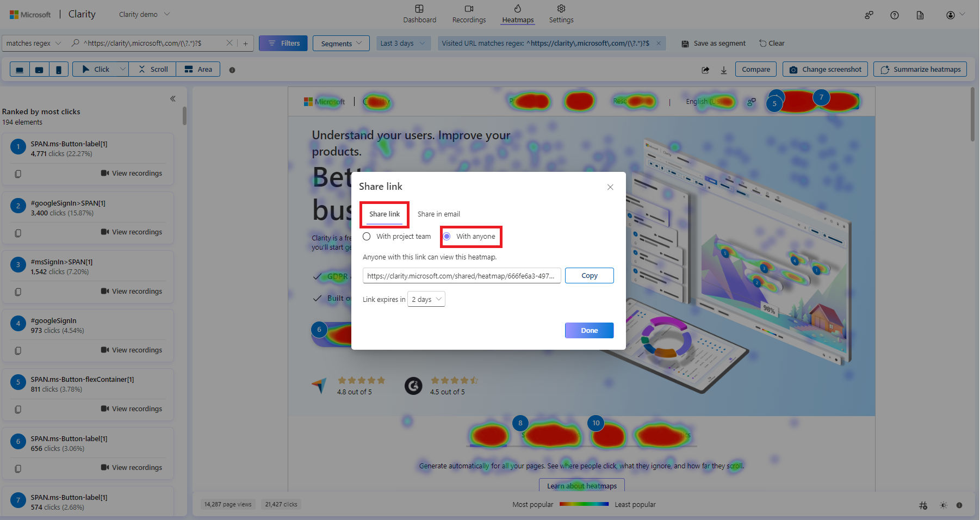
Task: Open the feedback people icon in the header
Action: 869,15
